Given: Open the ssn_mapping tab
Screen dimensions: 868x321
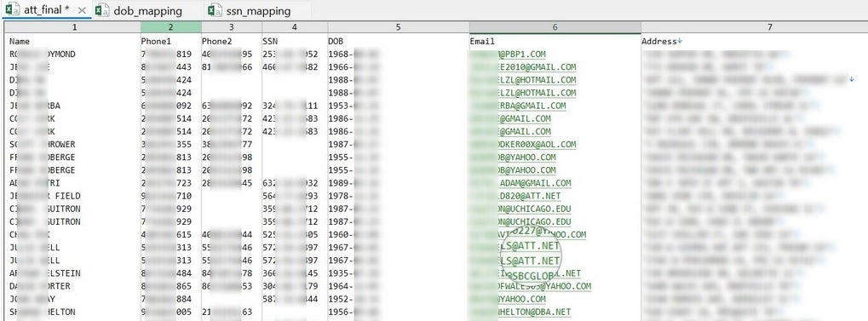Looking at the screenshot, I should click(258, 10).
